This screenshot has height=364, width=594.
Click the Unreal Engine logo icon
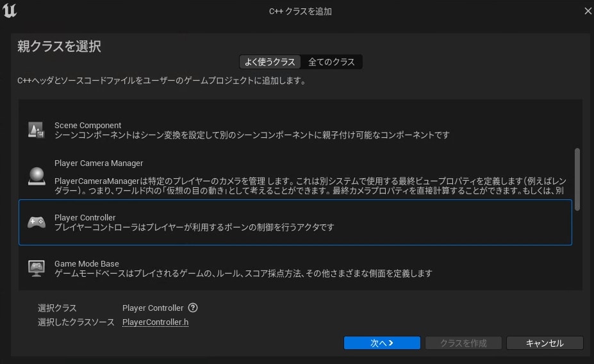(10, 10)
